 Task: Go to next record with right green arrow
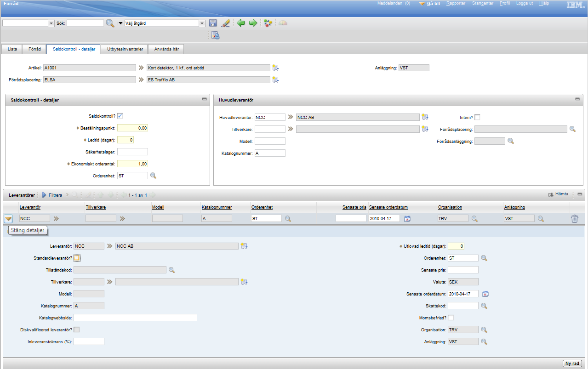pos(253,23)
